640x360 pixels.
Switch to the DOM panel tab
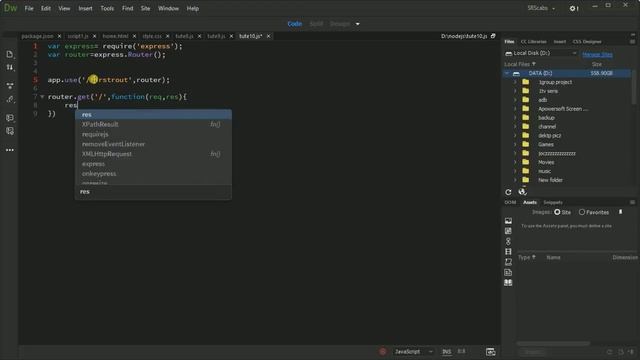[510, 202]
